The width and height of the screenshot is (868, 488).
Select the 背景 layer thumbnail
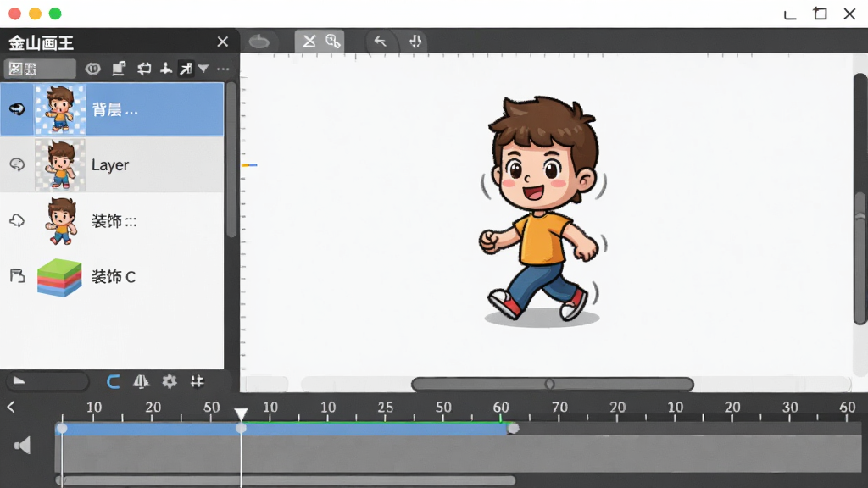click(60, 109)
